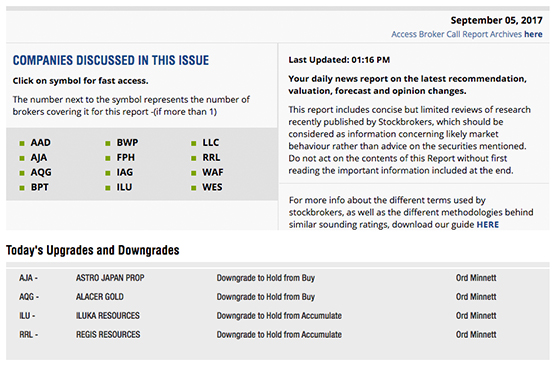Image resolution: width=555 pixels, height=366 pixels.
Task: Jump to symbol LLC
Action: click(211, 143)
